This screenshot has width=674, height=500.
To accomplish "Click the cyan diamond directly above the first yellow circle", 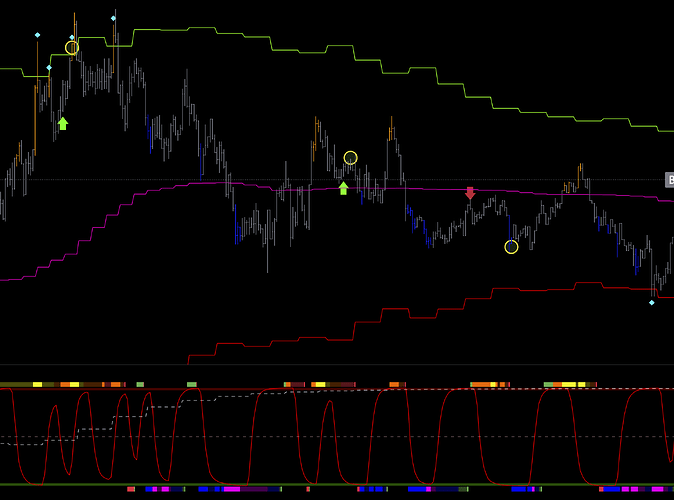I will tap(72, 37).
